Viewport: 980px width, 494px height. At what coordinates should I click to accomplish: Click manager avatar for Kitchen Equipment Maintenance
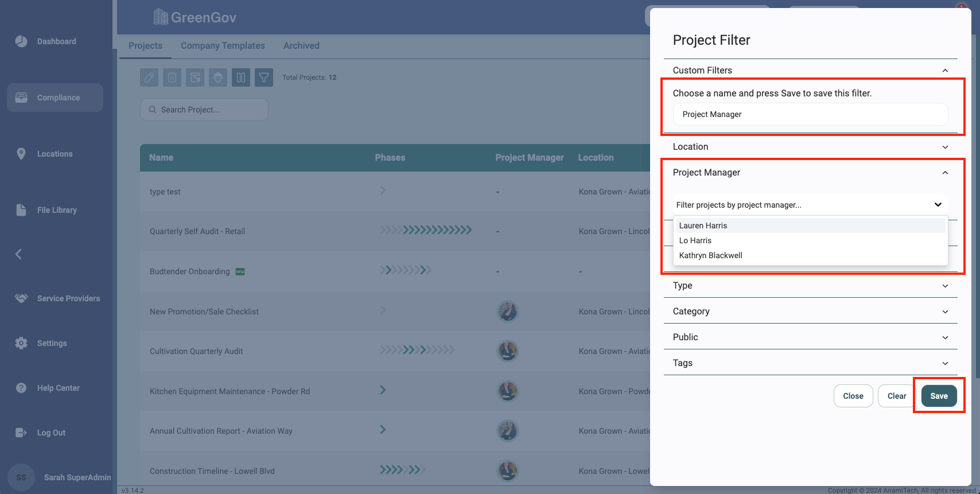pos(507,391)
